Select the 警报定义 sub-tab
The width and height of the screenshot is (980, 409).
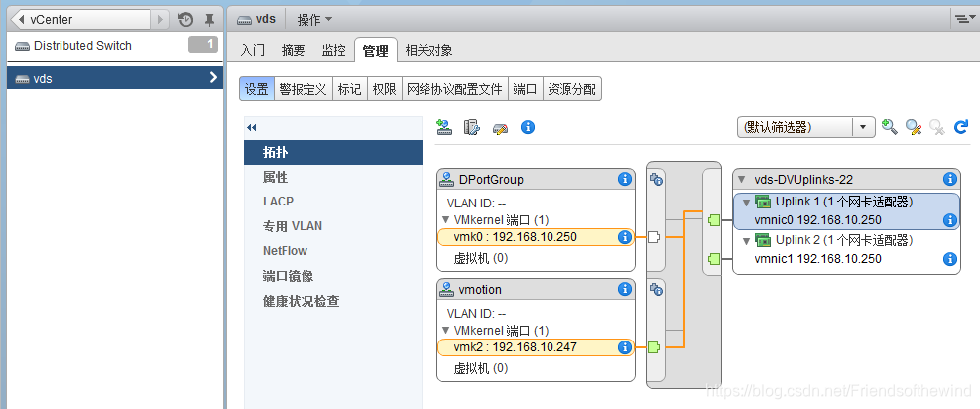pyautogui.click(x=304, y=89)
